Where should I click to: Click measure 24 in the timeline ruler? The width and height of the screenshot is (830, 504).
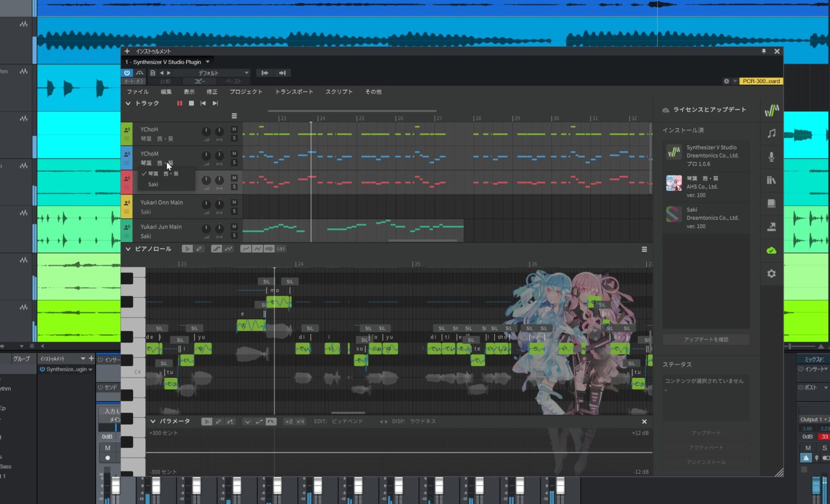point(323,118)
